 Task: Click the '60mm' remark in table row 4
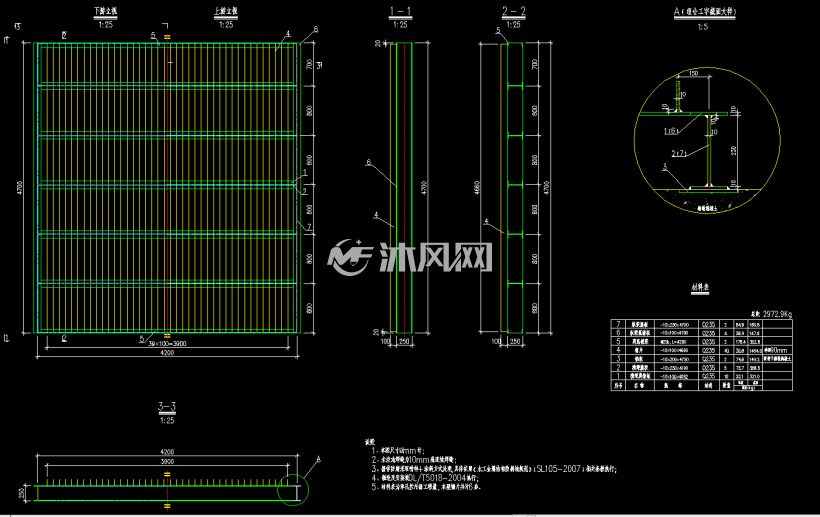(778, 351)
